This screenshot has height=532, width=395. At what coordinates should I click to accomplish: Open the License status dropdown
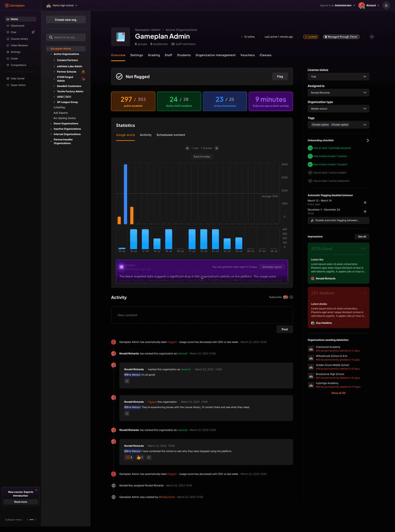click(x=338, y=77)
